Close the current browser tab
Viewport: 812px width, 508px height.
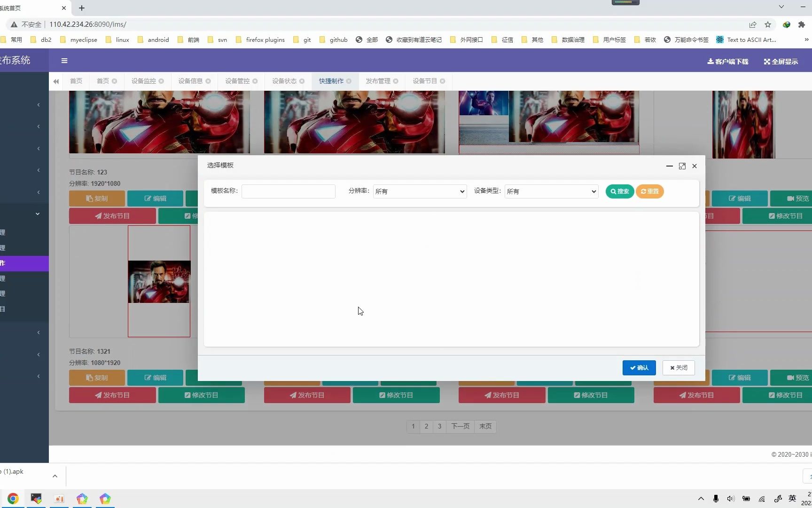pos(64,8)
